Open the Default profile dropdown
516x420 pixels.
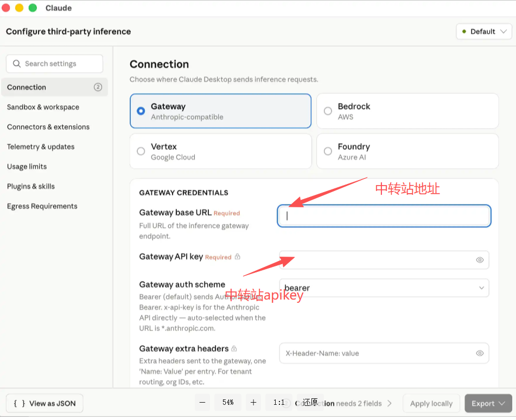484,31
